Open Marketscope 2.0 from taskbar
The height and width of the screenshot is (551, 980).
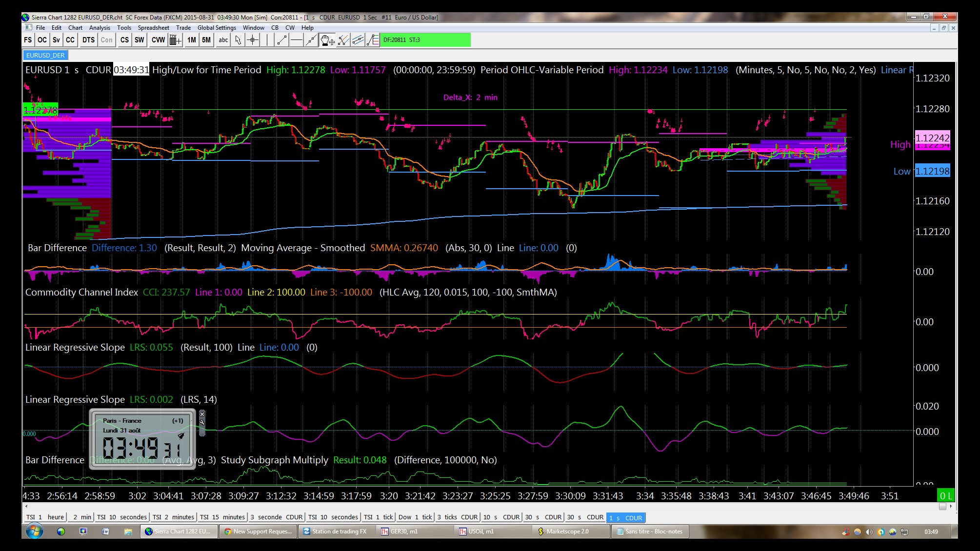[x=567, y=531]
